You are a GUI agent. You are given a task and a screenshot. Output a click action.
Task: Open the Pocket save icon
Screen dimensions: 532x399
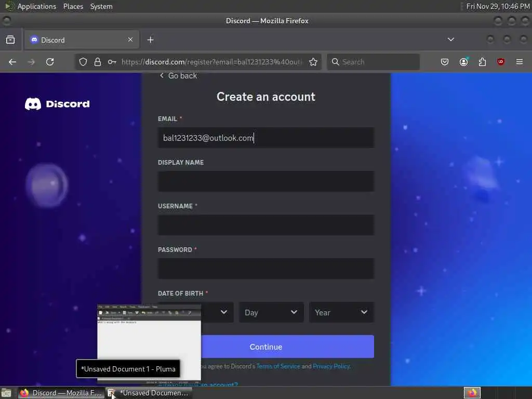click(x=445, y=62)
